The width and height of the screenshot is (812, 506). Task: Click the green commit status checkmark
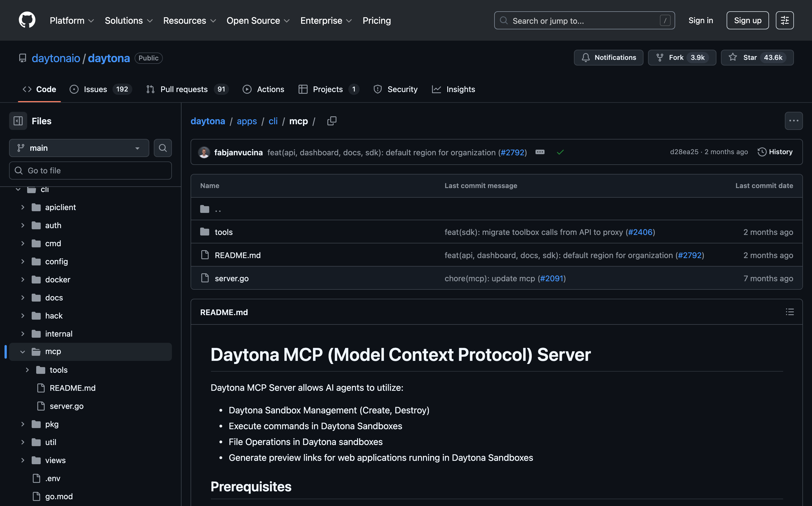(x=560, y=152)
